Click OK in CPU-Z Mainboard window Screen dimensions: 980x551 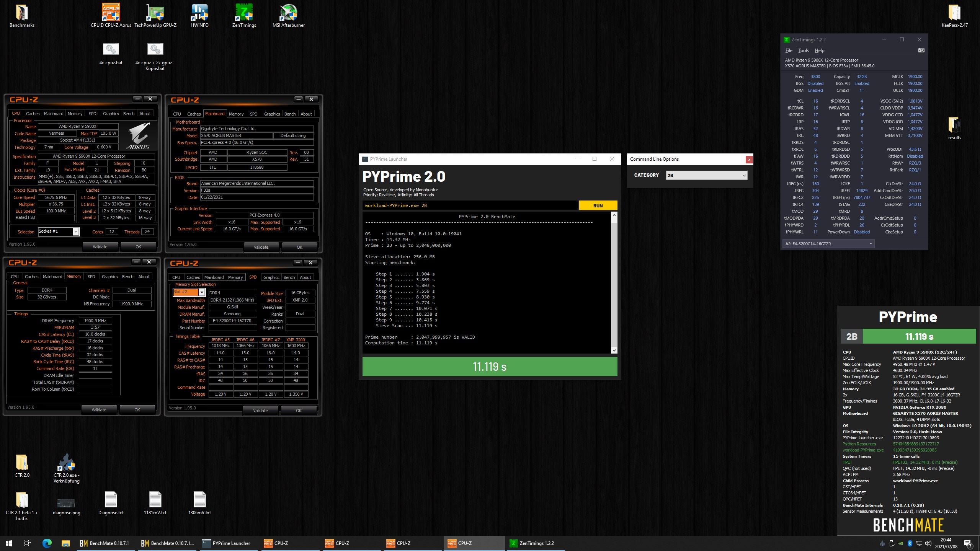tap(299, 247)
